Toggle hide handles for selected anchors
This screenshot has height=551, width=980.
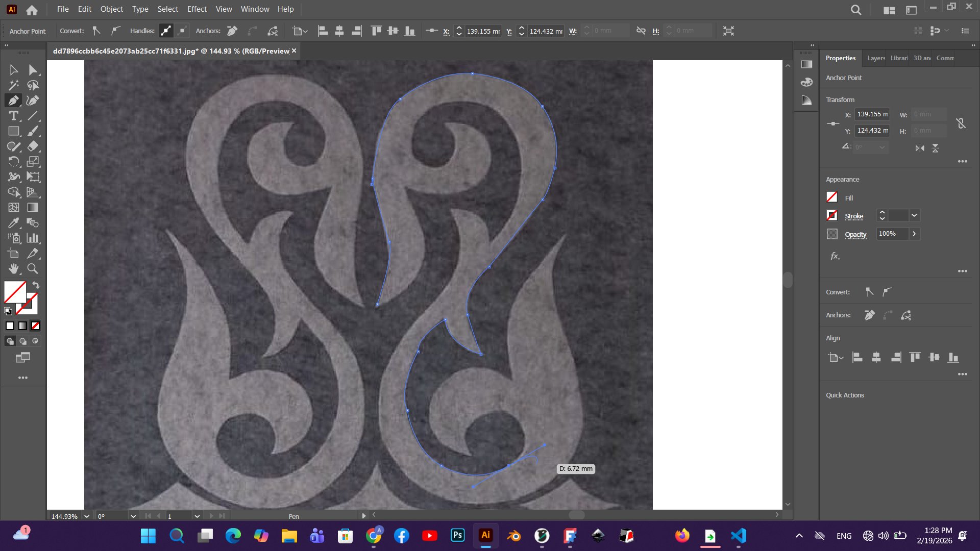coord(182,31)
